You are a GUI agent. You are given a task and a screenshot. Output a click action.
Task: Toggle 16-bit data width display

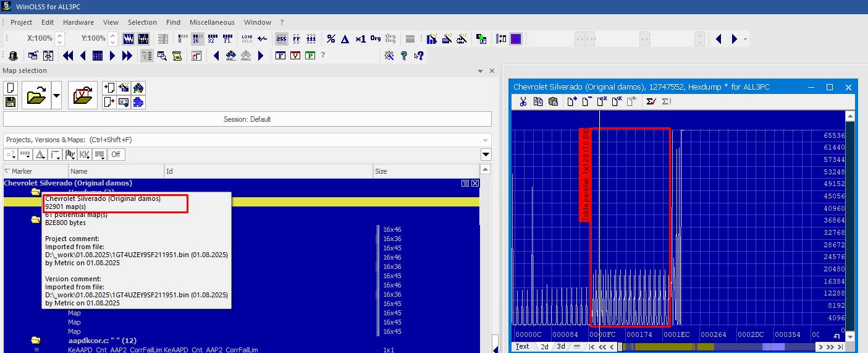click(197, 39)
